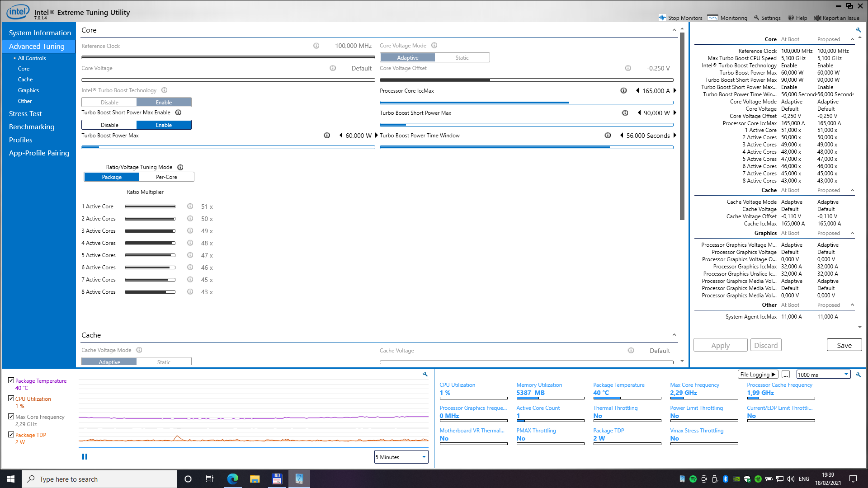The image size is (868, 488).
Task: Click the Apply button
Action: pyautogui.click(x=720, y=345)
